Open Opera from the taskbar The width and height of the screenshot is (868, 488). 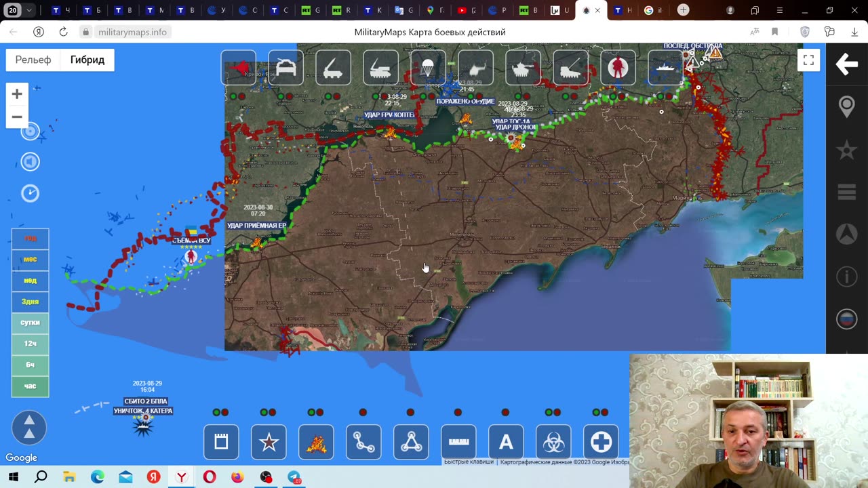pyautogui.click(x=210, y=477)
